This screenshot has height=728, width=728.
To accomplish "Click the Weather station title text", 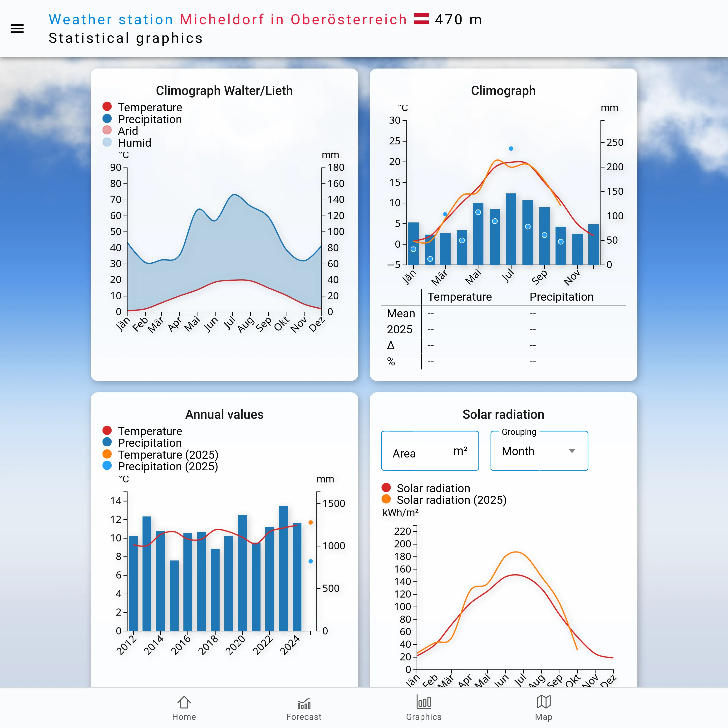I will pos(111,20).
